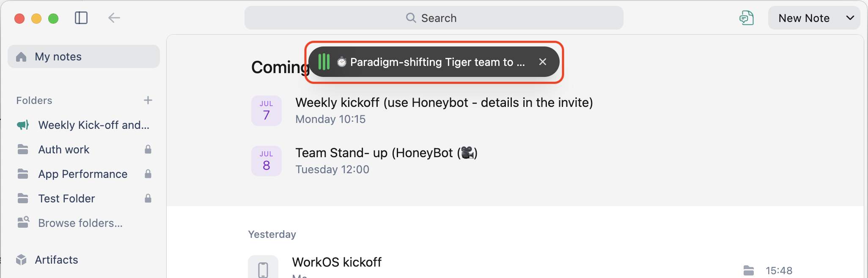Toggle the sidebar panel icon
The height and width of the screenshot is (278, 868).
81,18
